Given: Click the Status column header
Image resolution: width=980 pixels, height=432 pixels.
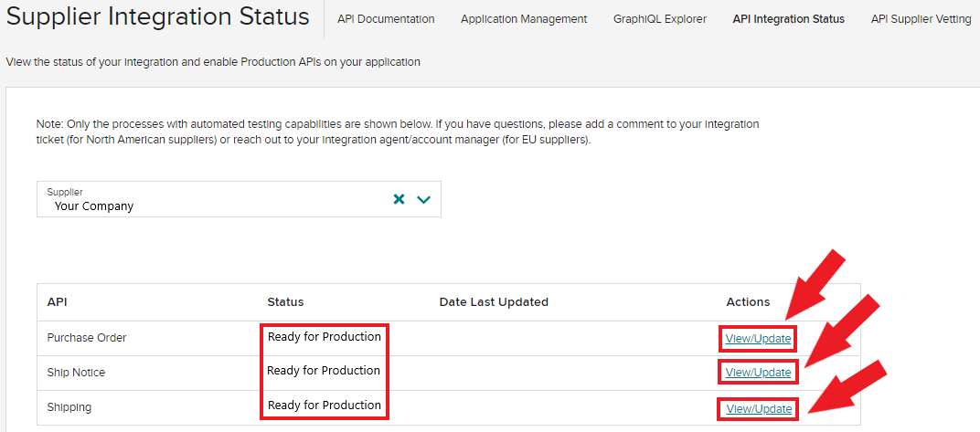Looking at the screenshot, I should [285, 302].
